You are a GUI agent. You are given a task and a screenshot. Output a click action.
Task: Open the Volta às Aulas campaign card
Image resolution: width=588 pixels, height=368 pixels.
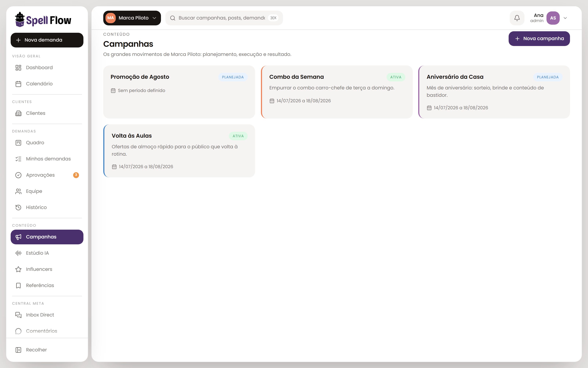[179, 151]
